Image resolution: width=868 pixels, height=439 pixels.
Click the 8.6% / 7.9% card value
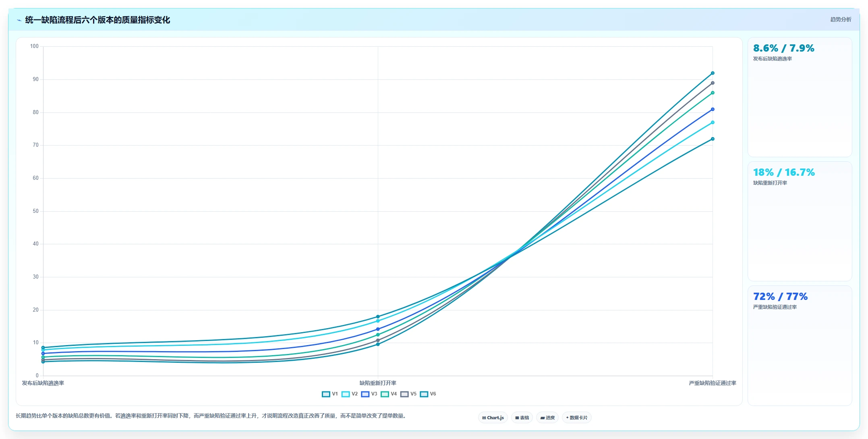[783, 48]
